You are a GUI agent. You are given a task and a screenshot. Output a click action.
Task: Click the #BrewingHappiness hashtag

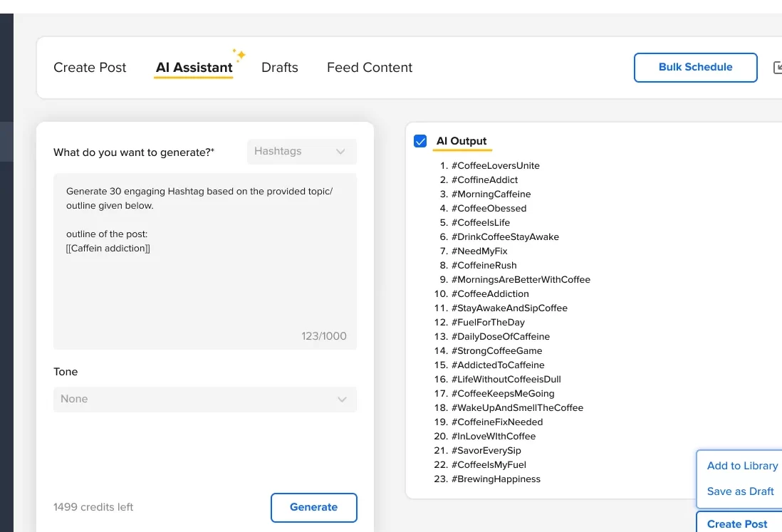click(496, 479)
